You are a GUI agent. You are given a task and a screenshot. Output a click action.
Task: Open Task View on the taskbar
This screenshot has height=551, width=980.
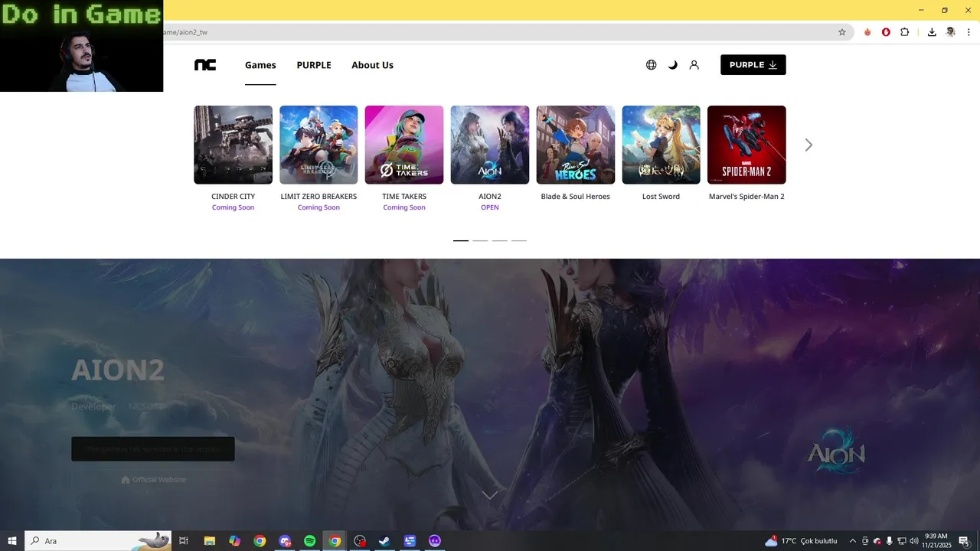tap(184, 541)
